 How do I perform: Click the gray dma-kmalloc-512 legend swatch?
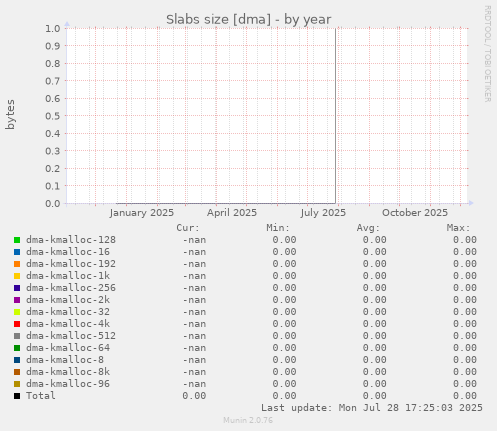(17, 336)
